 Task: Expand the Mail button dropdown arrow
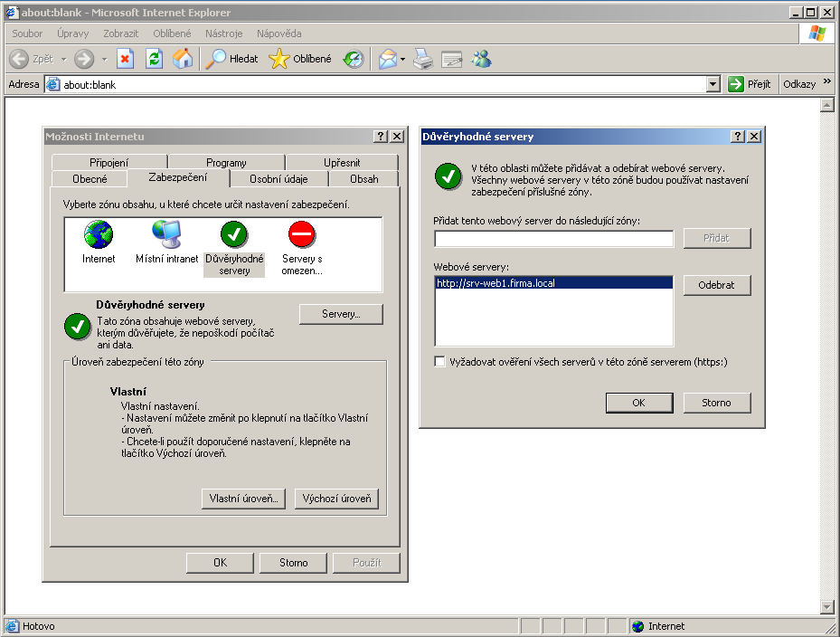coord(402,59)
